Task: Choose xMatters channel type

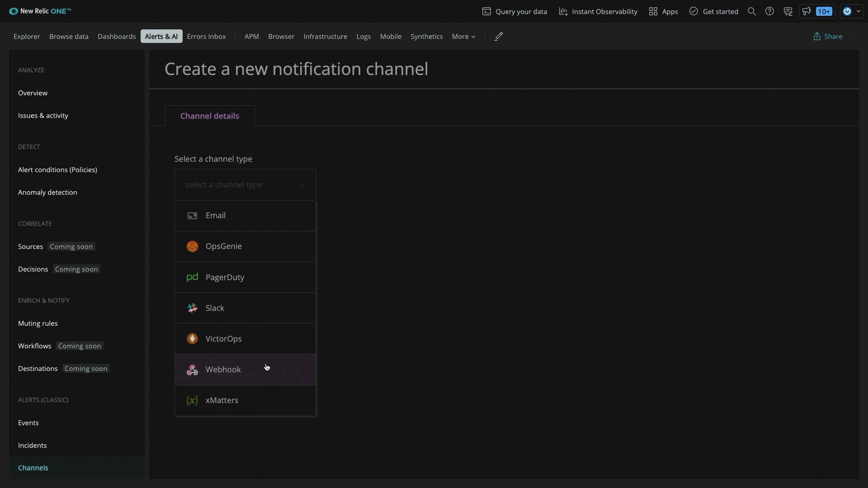Action: 245,400
